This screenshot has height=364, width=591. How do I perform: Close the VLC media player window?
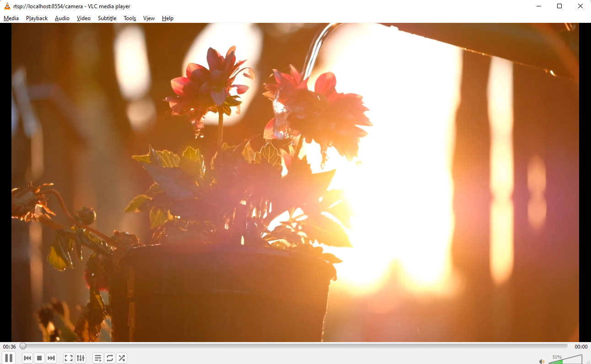(x=580, y=6)
